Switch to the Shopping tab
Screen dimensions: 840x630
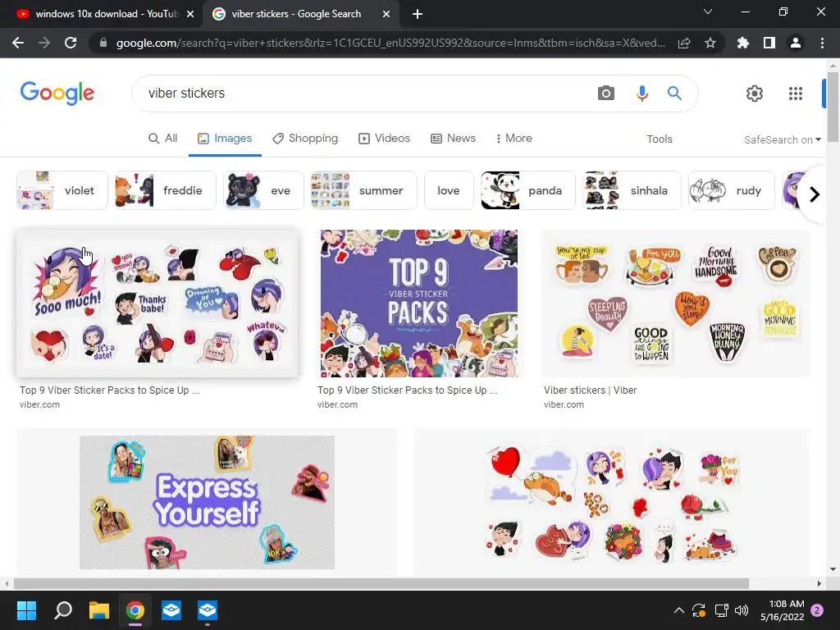[x=305, y=138]
